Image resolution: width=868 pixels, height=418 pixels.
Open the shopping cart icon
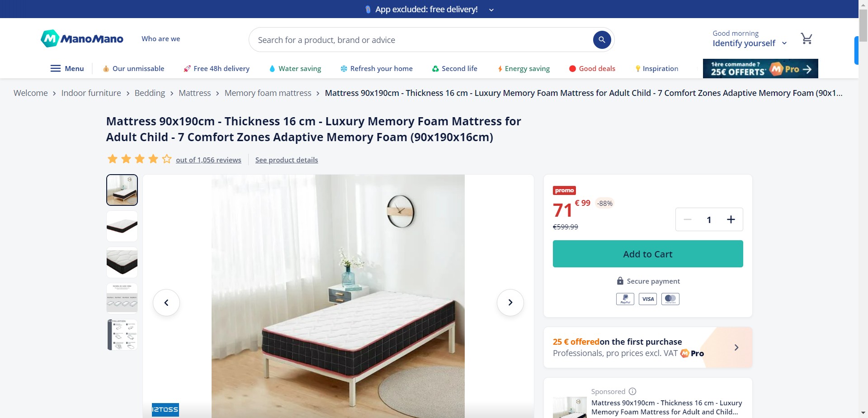click(807, 38)
